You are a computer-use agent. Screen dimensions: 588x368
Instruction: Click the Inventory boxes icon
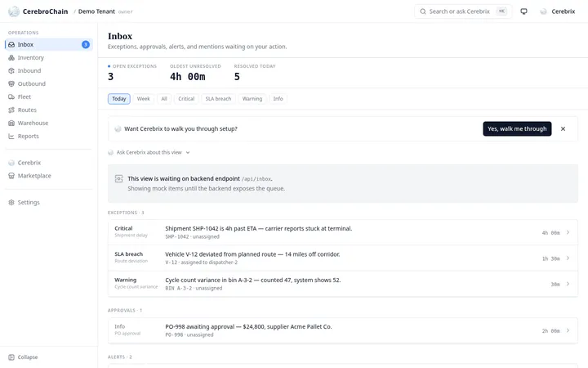point(11,57)
